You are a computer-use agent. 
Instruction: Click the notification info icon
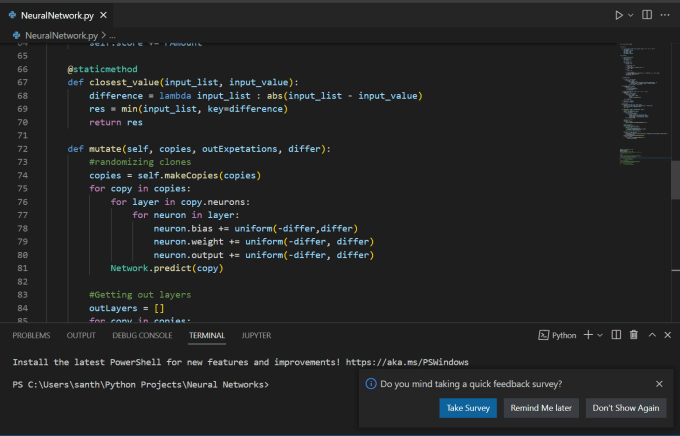(371, 384)
